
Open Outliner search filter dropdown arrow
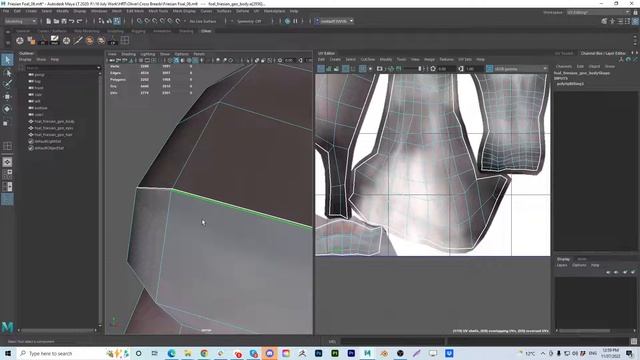tap(98, 68)
